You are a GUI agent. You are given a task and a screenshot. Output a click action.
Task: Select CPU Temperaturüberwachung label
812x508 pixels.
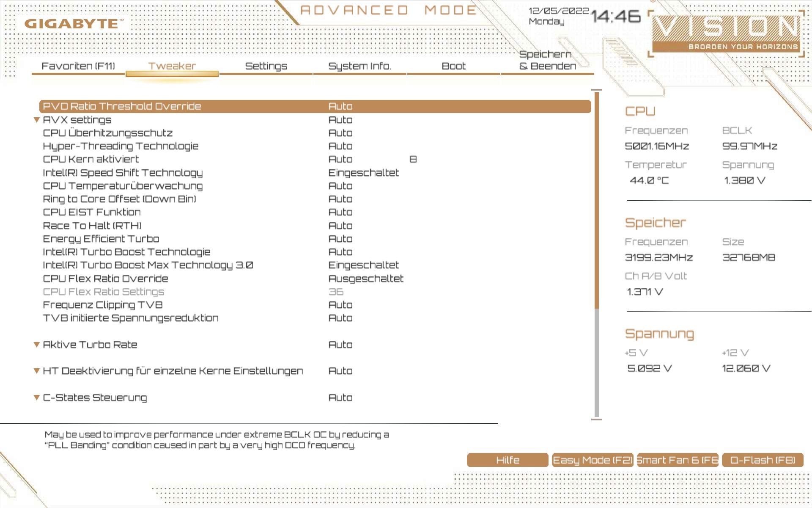click(123, 186)
